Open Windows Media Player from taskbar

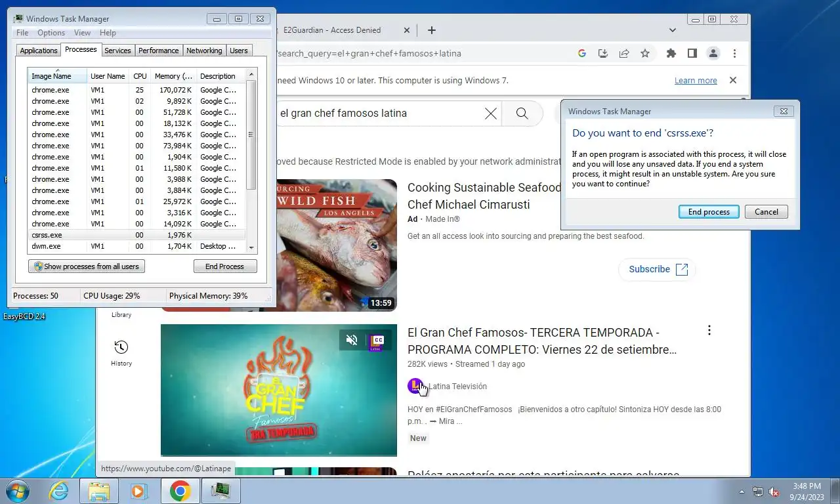[138, 491]
